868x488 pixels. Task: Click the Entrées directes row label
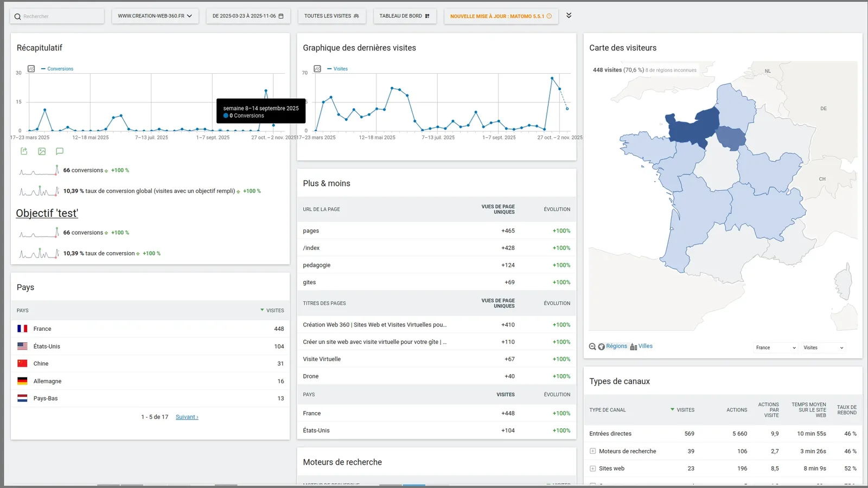pyautogui.click(x=610, y=434)
